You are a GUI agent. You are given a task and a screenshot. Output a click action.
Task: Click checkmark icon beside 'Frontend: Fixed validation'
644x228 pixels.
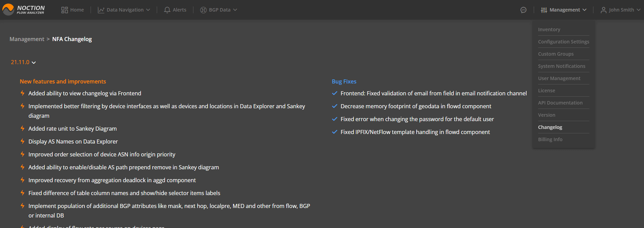pyautogui.click(x=335, y=93)
